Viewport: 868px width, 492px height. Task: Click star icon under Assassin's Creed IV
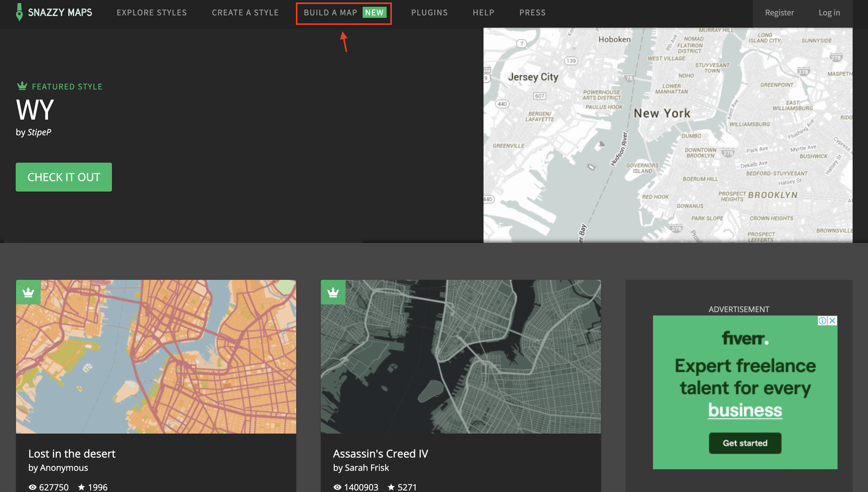click(x=391, y=487)
